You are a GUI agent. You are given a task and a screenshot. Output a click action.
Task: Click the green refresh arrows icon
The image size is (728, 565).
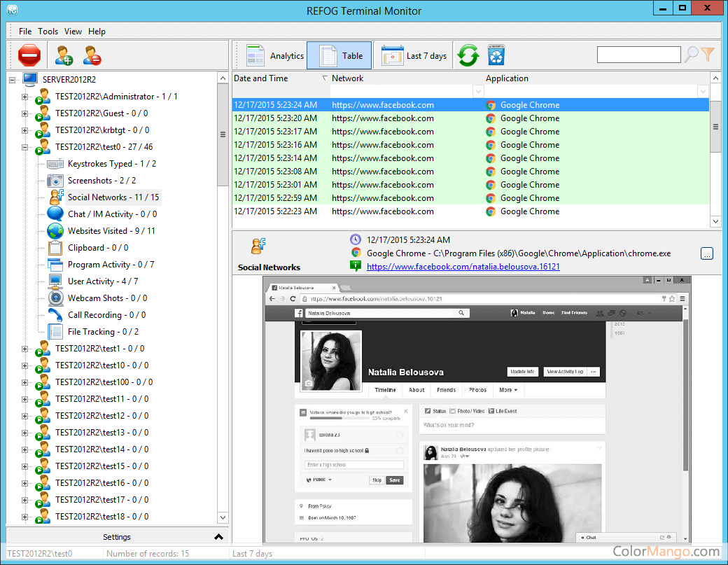pyautogui.click(x=468, y=55)
